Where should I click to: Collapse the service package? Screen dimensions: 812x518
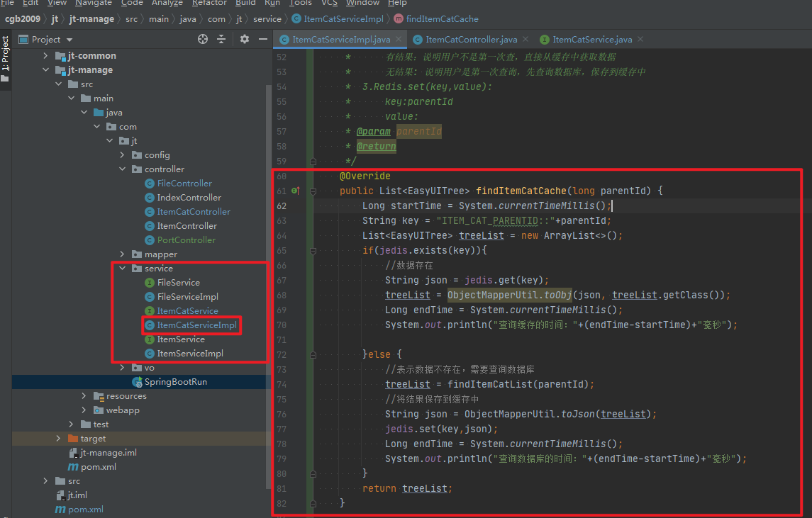[122, 268]
